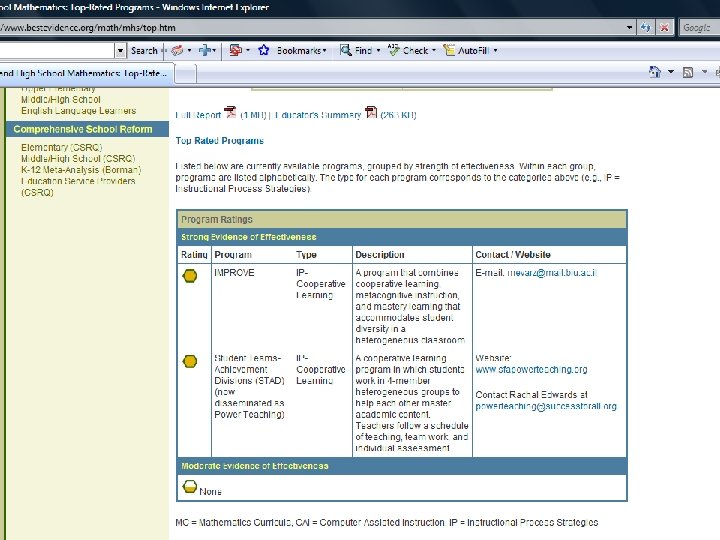The height and width of the screenshot is (540, 720).
Task: Open the Find dropdown arrow
Action: 378,51
